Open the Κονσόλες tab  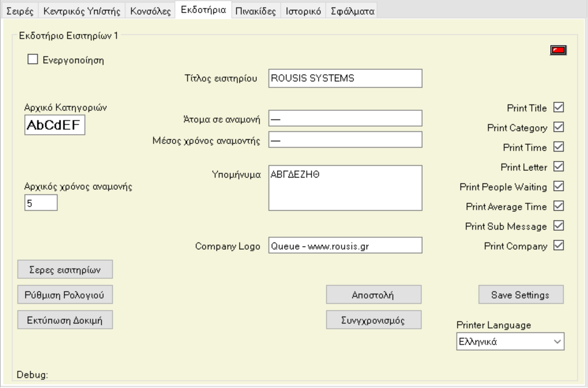click(152, 12)
